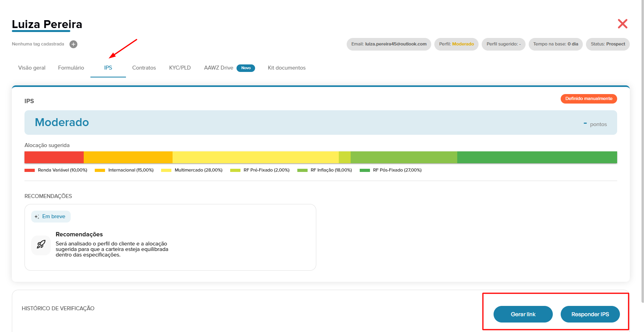Click the orange Internacional bar segment

128,157
